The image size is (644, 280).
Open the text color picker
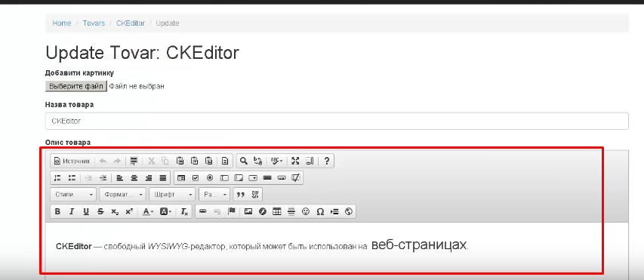[148, 211]
